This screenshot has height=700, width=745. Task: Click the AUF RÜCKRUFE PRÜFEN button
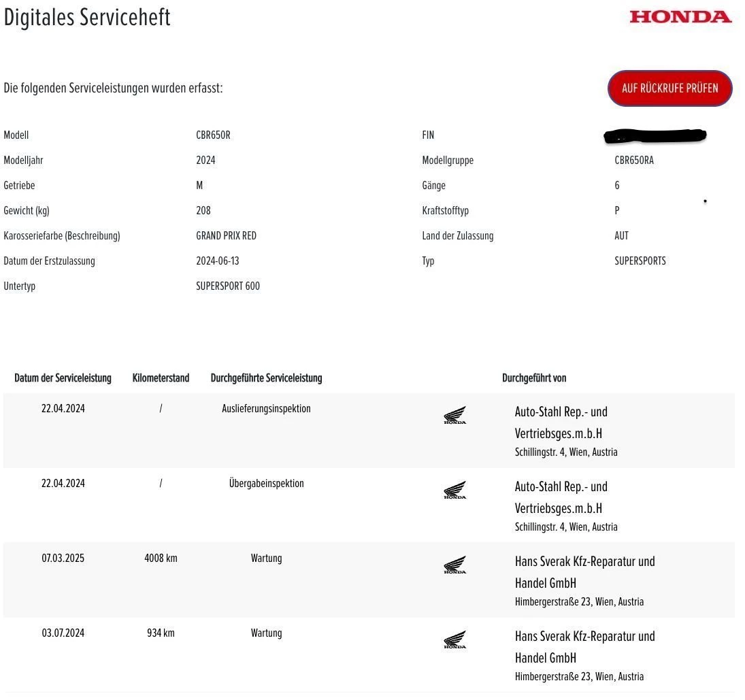tap(669, 88)
